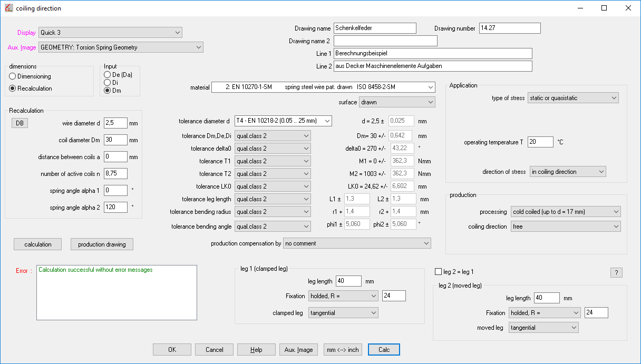Click the mm <--> inch unit button
The width and height of the screenshot is (641, 364).
(x=343, y=350)
